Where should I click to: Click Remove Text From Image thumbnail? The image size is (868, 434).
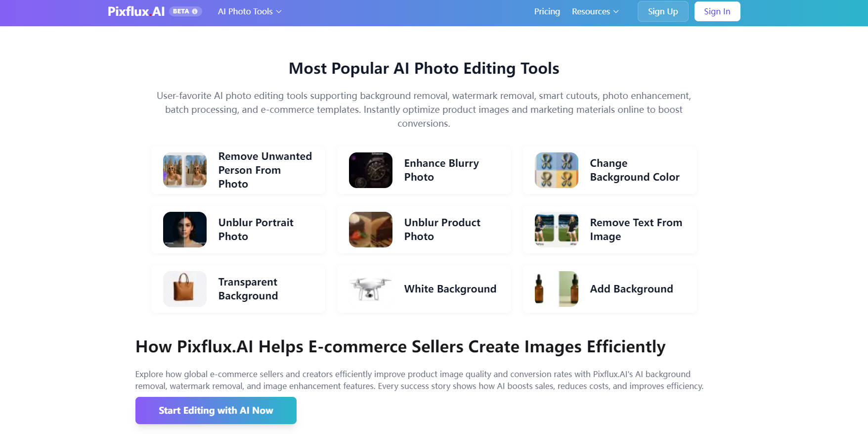coord(557,230)
